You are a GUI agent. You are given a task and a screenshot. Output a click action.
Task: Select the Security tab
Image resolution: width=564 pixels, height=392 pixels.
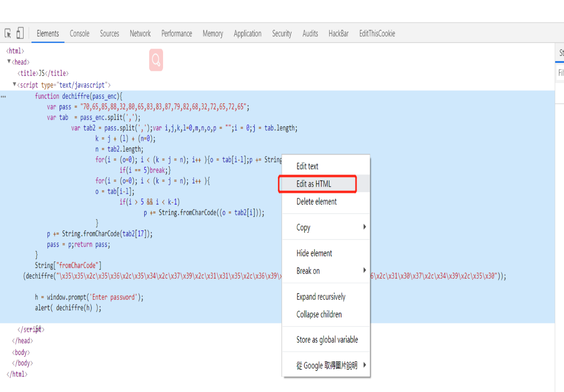(282, 33)
